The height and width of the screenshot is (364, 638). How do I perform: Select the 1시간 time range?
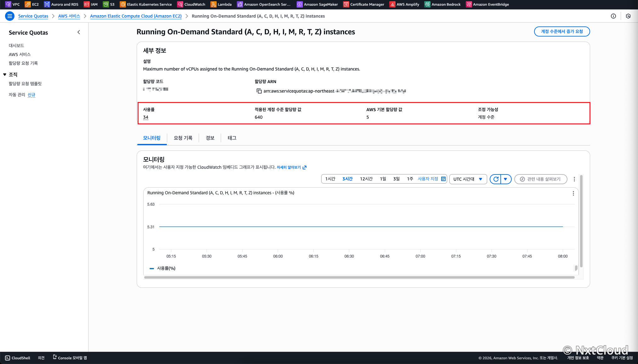click(x=330, y=179)
